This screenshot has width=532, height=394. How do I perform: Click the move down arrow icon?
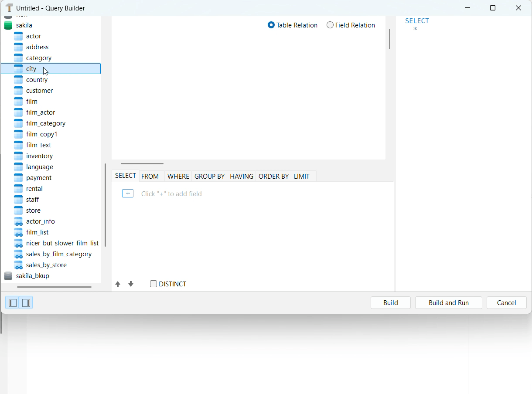[x=131, y=284]
